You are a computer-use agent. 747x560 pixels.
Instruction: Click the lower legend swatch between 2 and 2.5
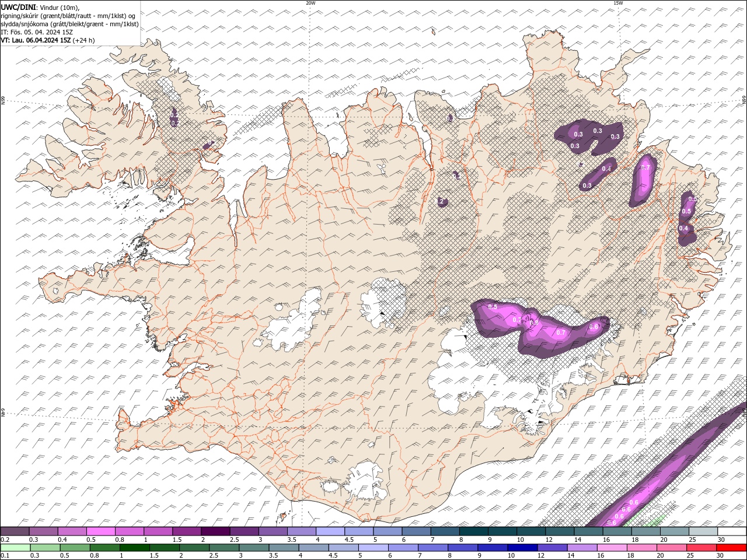195,547
